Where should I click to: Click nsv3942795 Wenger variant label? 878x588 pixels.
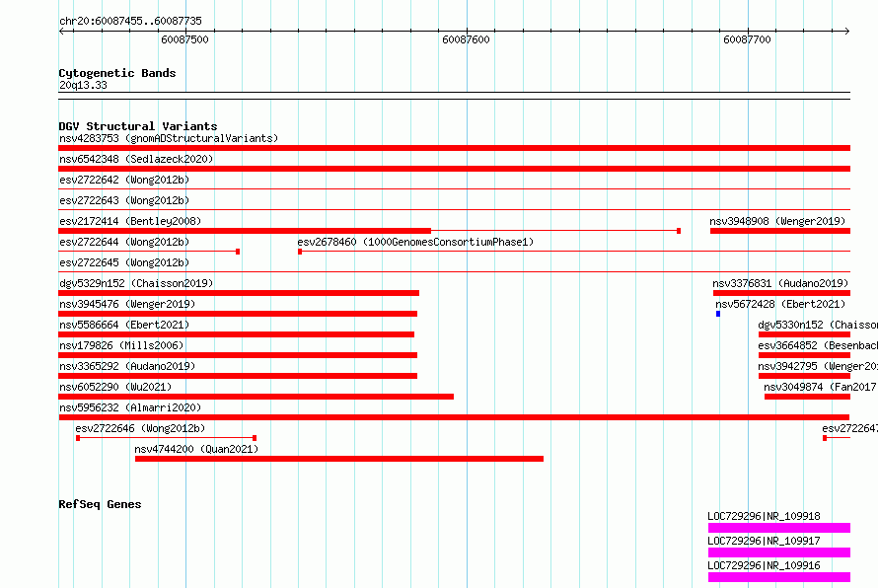[818, 366]
